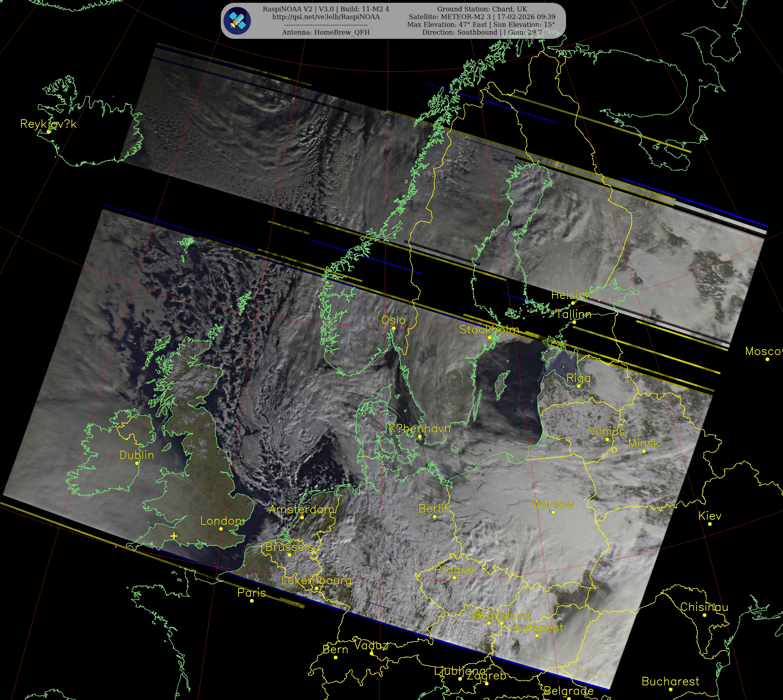Click the Helsinki city label
783x700 pixels.
click(x=573, y=295)
